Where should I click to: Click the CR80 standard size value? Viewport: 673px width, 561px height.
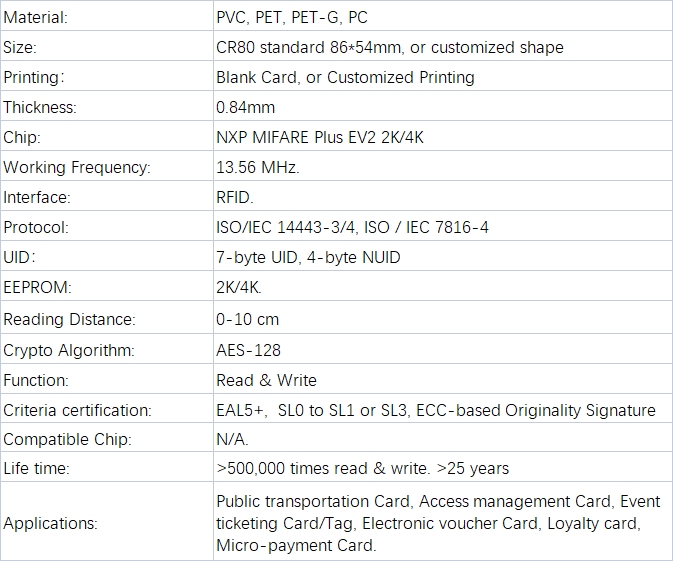pos(389,48)
